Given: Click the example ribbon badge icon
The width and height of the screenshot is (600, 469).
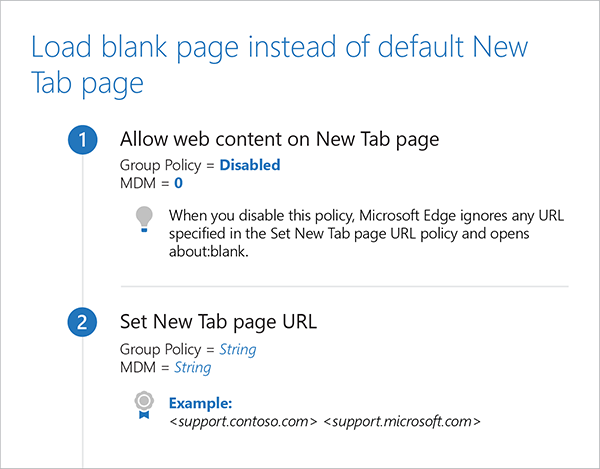Looking at the screenshot, I should [x=145, y=403].
